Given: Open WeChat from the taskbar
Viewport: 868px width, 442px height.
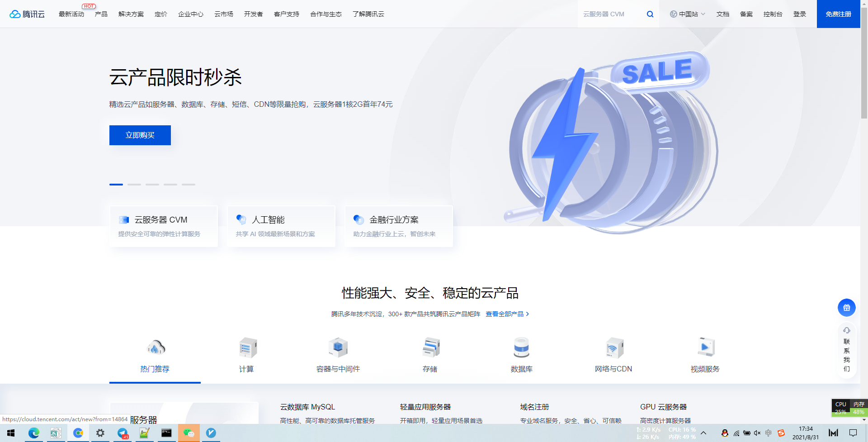Looking at the screenshot, I should pyautogui.click(x=189, y=433).
